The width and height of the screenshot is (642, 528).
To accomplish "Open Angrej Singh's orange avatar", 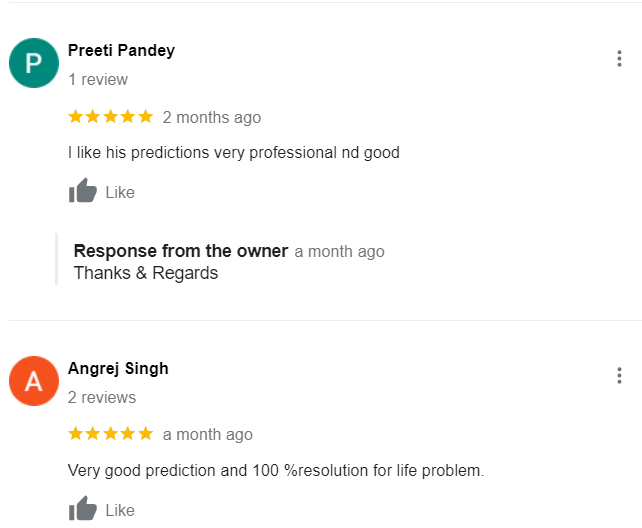I will pyautogui.click(x=34, y=381).
